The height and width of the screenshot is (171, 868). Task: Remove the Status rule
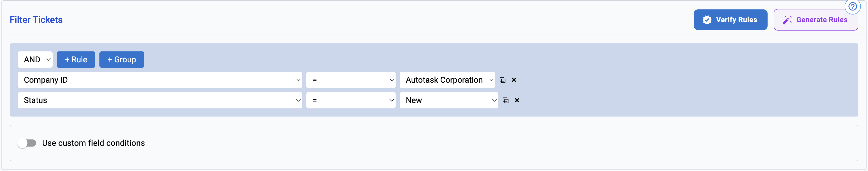pyautogui.click(x=517, y=100)
